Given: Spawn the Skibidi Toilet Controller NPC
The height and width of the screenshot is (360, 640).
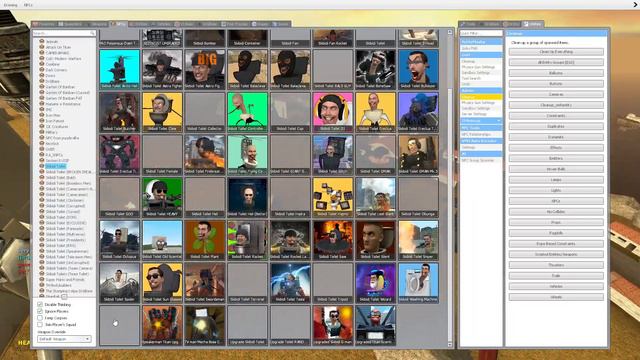Looking at the screenshot, I should 247,112.
